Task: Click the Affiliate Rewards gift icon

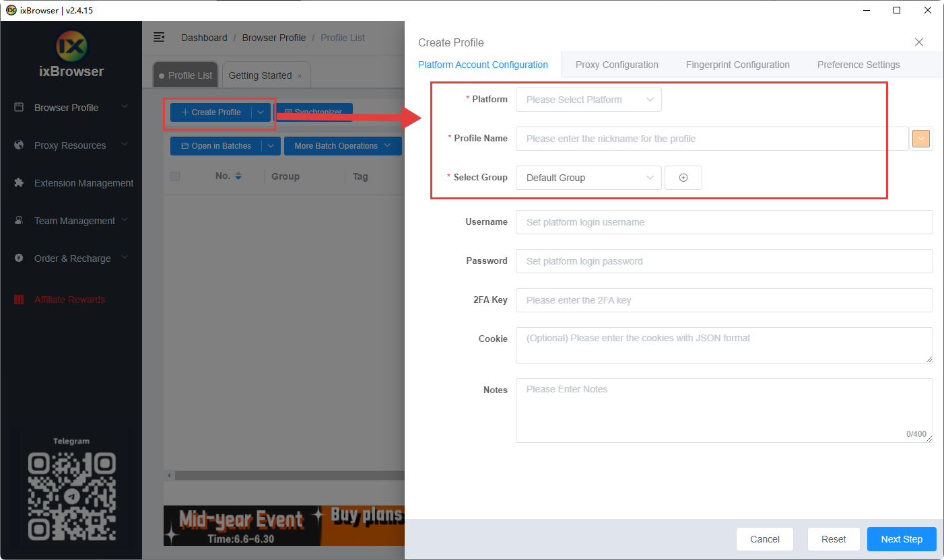Action: click(x=20, y=300)
